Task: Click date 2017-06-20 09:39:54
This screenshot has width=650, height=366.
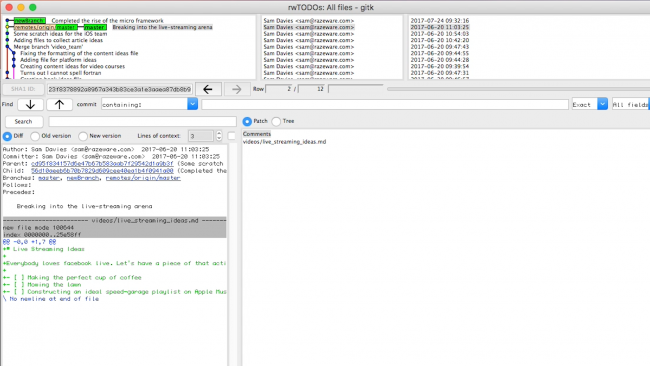Action: click(x=440, y=66)
